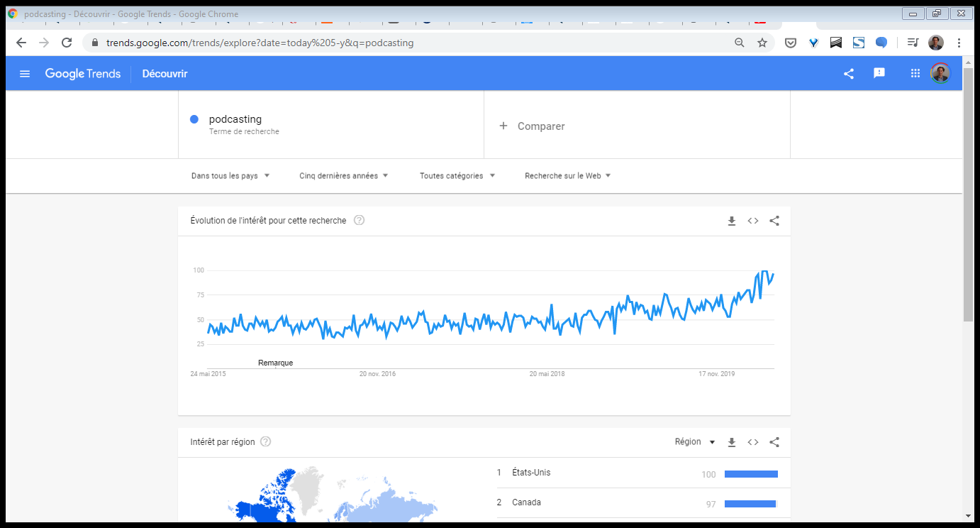Open Chrome profile avatar in toolbar
This screenshot has height=528, width=980.
click(x=936, y=43)
